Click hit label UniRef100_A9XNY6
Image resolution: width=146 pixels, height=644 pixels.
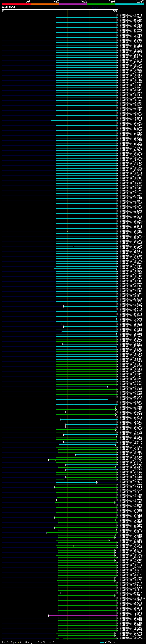tap(131, 435)
